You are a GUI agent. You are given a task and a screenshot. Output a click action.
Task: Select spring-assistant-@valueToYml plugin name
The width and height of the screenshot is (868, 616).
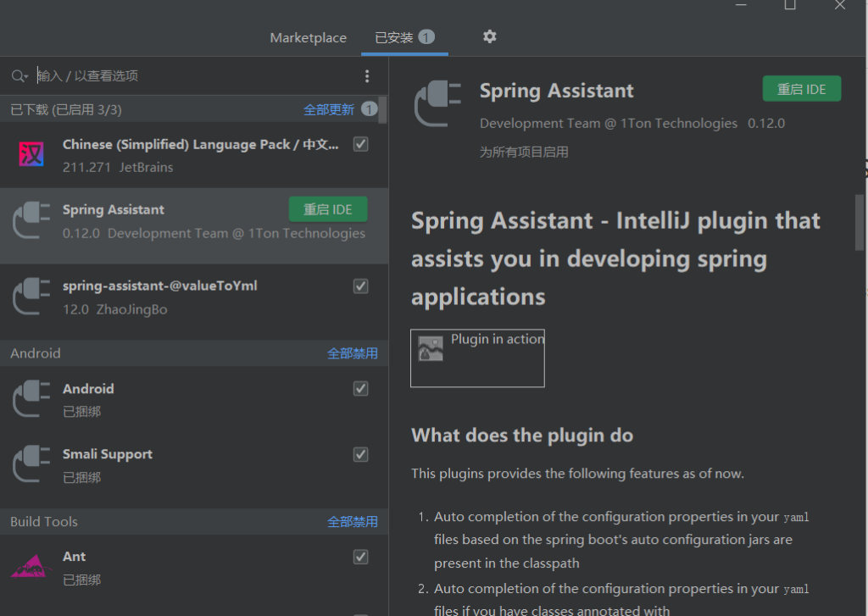click(x=160, y=286)
